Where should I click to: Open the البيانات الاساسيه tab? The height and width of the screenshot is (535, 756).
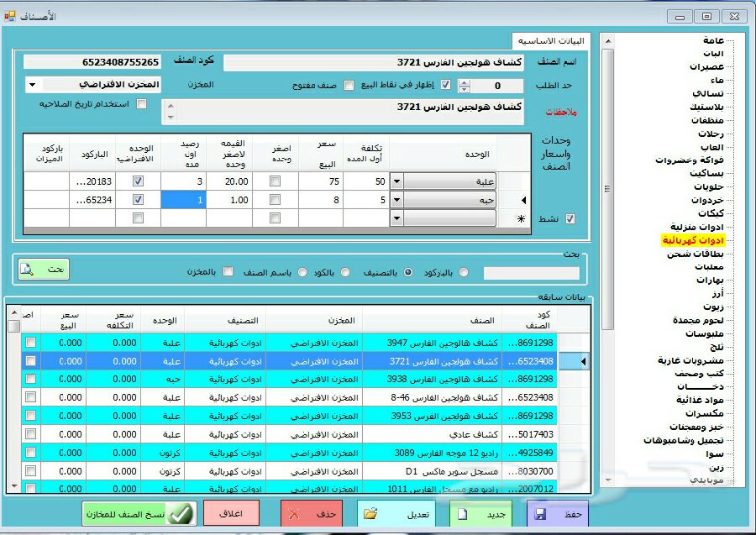point(550,40)
